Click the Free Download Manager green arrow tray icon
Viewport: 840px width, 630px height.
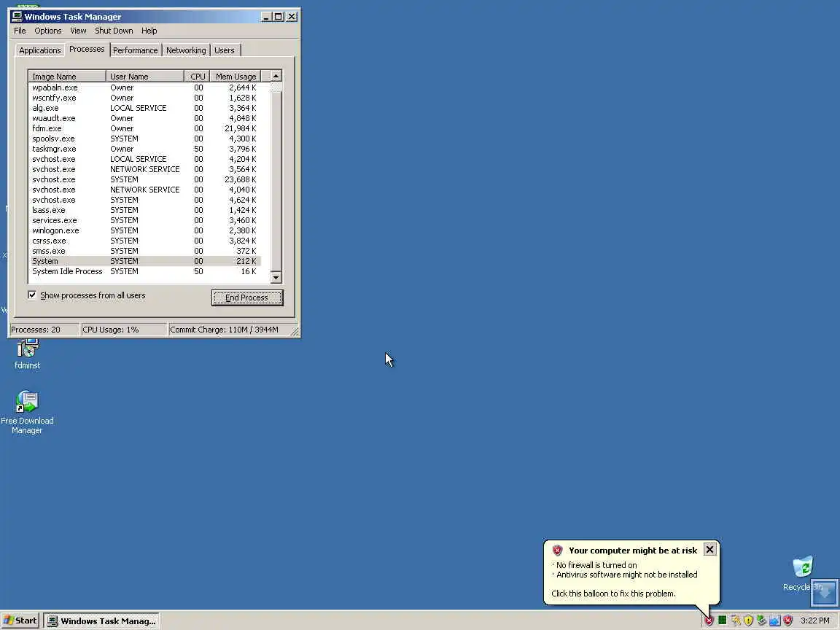pos(761,621)
